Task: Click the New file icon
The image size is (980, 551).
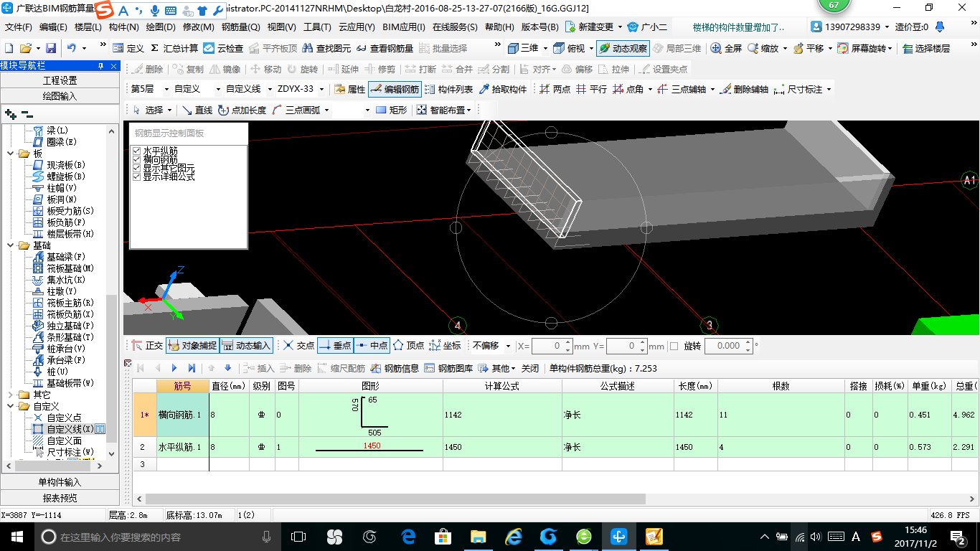Action: 9,48
